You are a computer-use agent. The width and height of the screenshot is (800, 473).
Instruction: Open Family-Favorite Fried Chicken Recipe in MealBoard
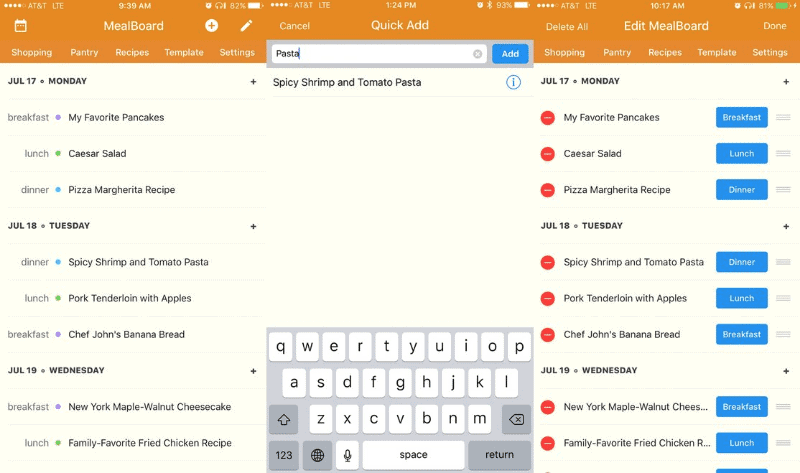coord(133,443)
